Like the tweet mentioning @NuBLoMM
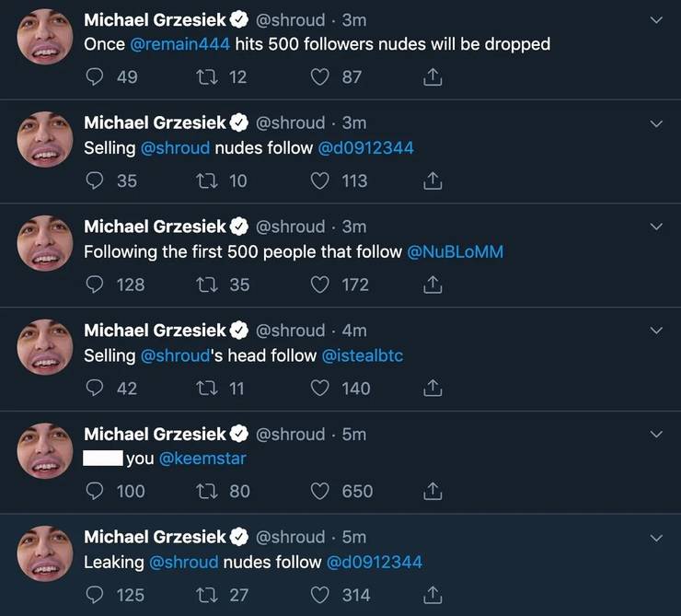The width and height of the screenshot is (681, 616). (321, 285)
